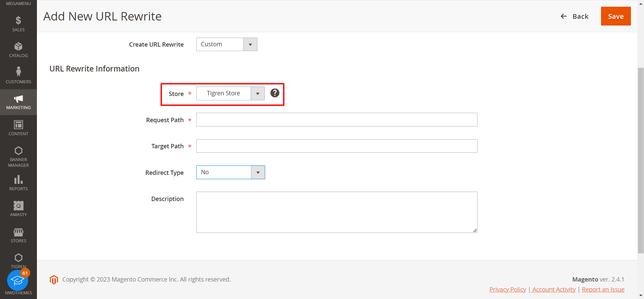Open the Marketing megaphone icon

[x=18, y=99]
